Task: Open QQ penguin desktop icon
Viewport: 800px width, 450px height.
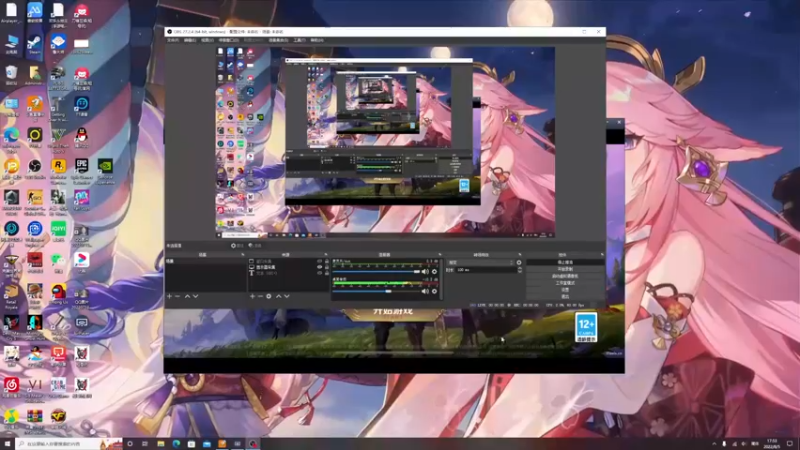Action: click(82, 138)
